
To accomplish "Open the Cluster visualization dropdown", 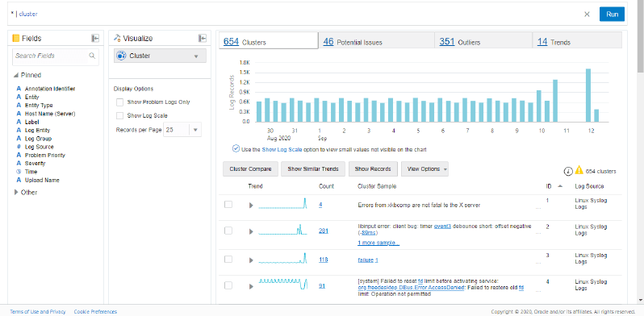I will [x=160, y=56].
